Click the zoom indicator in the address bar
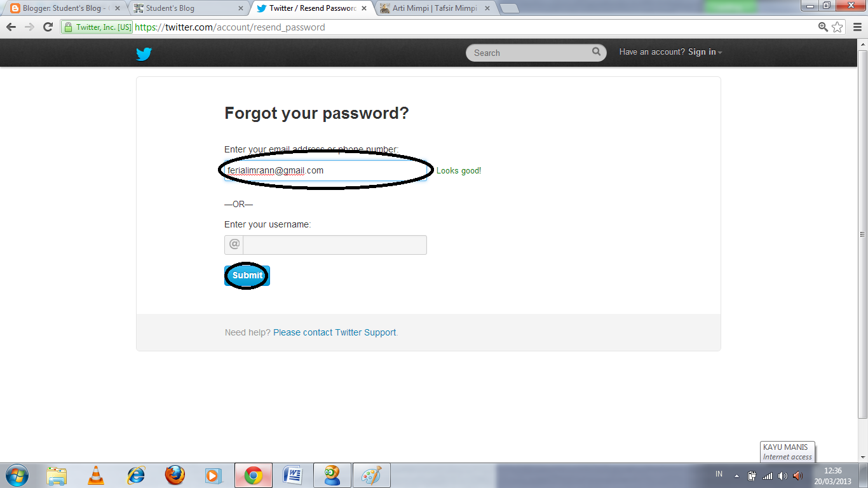The image size is (868, 488). [823, 27]
